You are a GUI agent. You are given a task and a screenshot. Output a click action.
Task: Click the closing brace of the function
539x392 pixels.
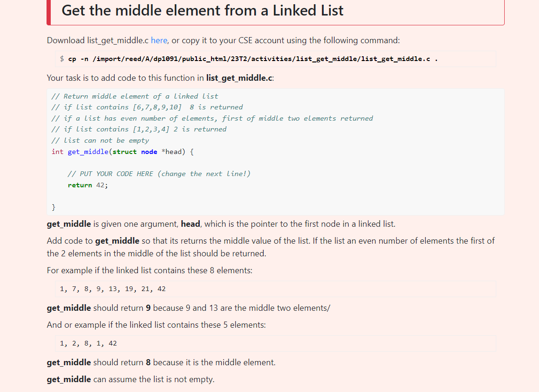pyautogui.click(x=54, y=207)
